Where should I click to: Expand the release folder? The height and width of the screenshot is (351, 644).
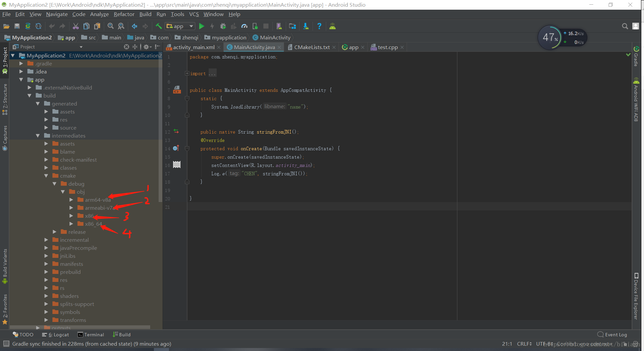point(54,232)
